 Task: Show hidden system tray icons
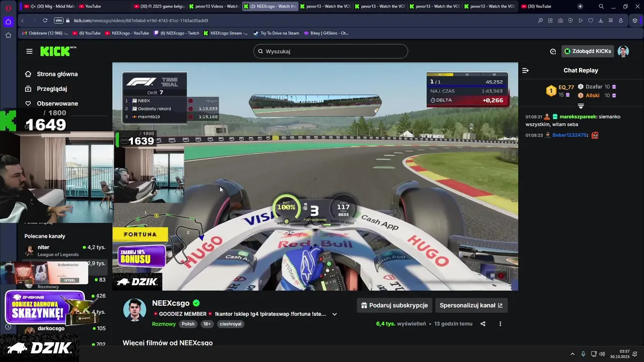[572, 354]
